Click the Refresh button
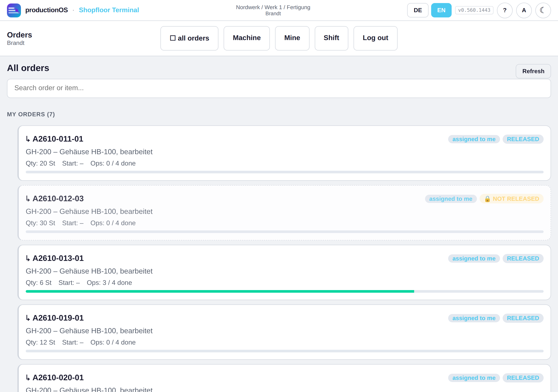Image resolution: width=558 pixels, height=392 pixels. [x=533, y=71]
